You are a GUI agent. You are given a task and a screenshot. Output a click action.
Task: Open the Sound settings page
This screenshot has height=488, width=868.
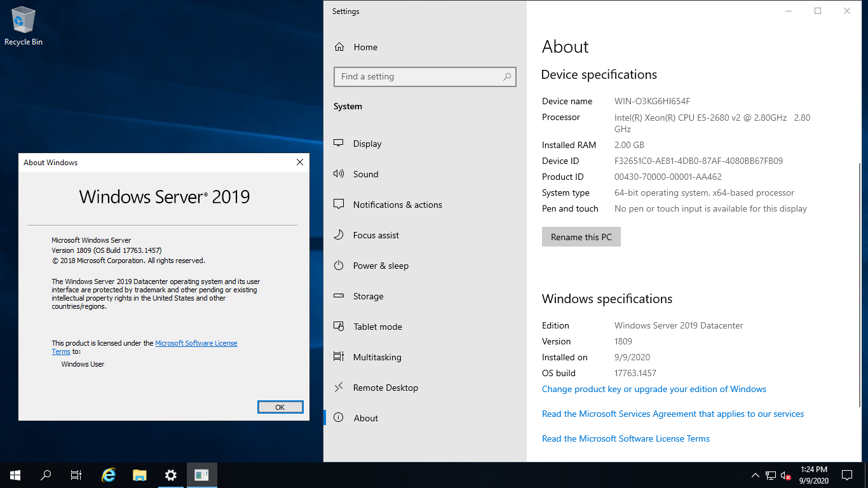tap(365, 174)
